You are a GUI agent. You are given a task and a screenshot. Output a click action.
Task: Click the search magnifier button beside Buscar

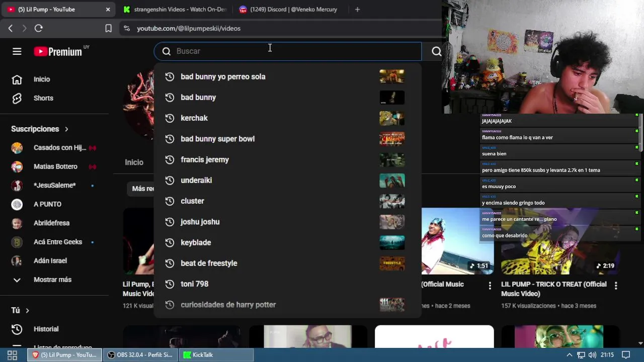(x=436, y=51)
